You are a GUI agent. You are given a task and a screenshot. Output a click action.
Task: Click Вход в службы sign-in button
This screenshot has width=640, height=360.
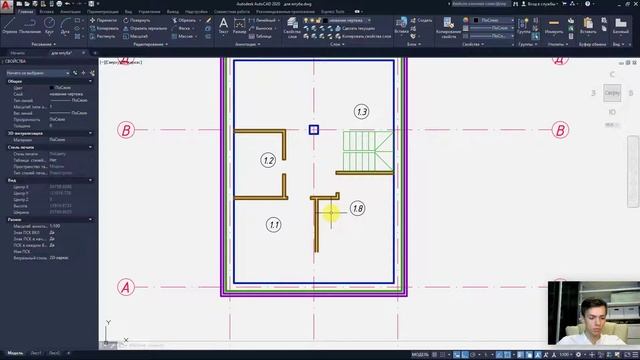pyautogui.click(x=540, y=4)
